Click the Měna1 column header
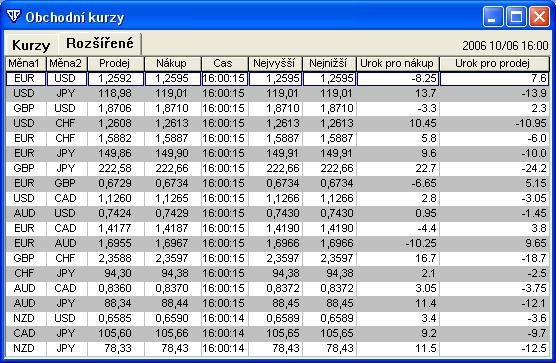This screenshot has height=363, width=556. 26,64
